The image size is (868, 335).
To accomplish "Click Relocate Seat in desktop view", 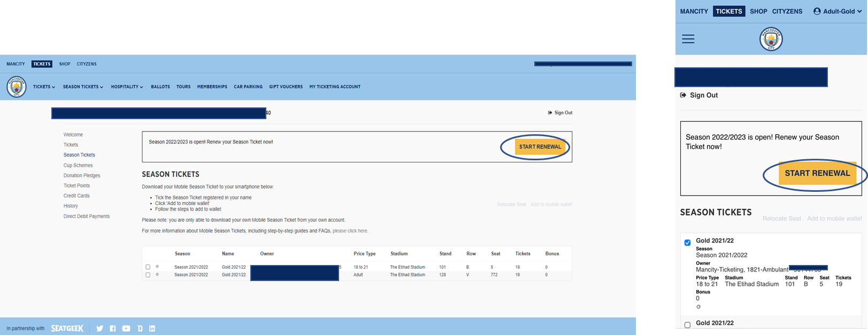I will coord(511,205).
